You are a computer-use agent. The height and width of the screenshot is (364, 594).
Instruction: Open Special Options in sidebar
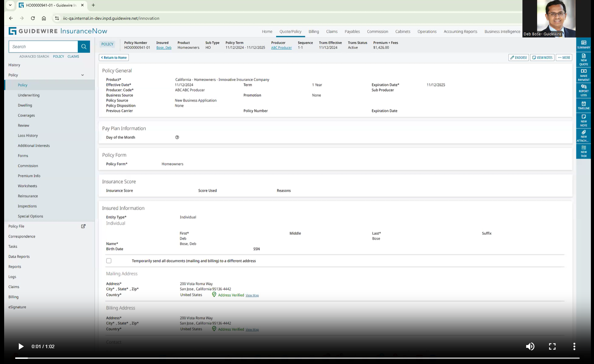click(30, 216)
